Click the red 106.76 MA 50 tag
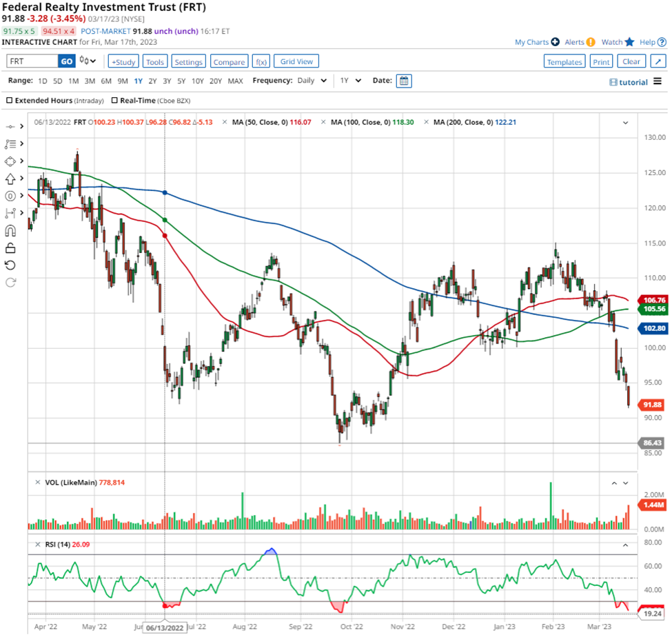Viewport: 672px width, 637px height. tap(653, 300)
